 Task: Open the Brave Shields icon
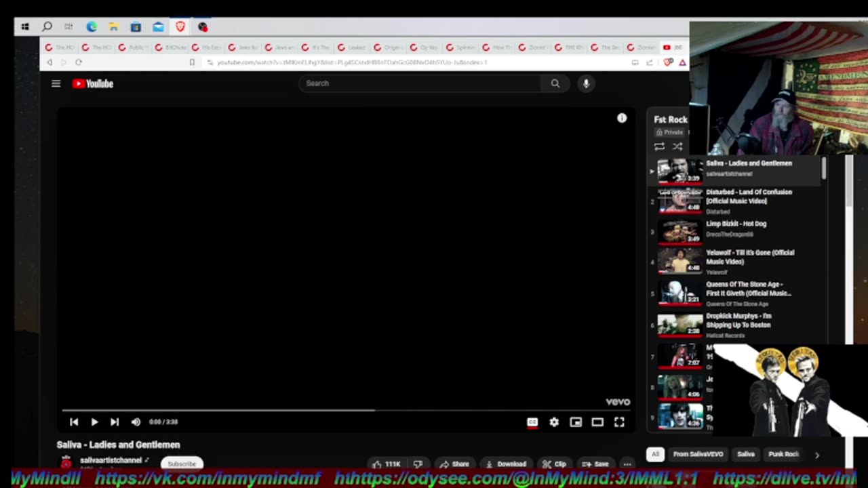pos(669,62)
